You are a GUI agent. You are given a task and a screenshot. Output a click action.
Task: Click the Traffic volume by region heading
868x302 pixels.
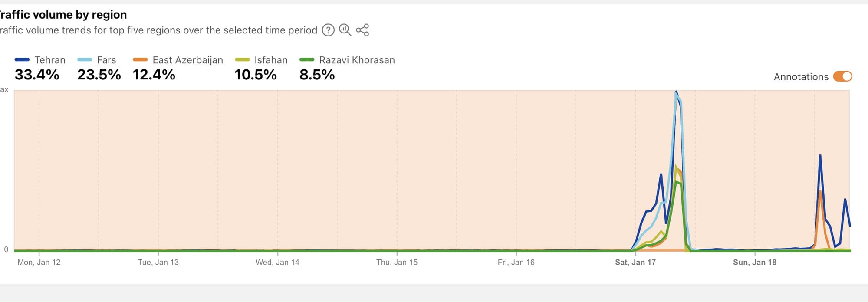pyautogui.click(x=63, y=15)
